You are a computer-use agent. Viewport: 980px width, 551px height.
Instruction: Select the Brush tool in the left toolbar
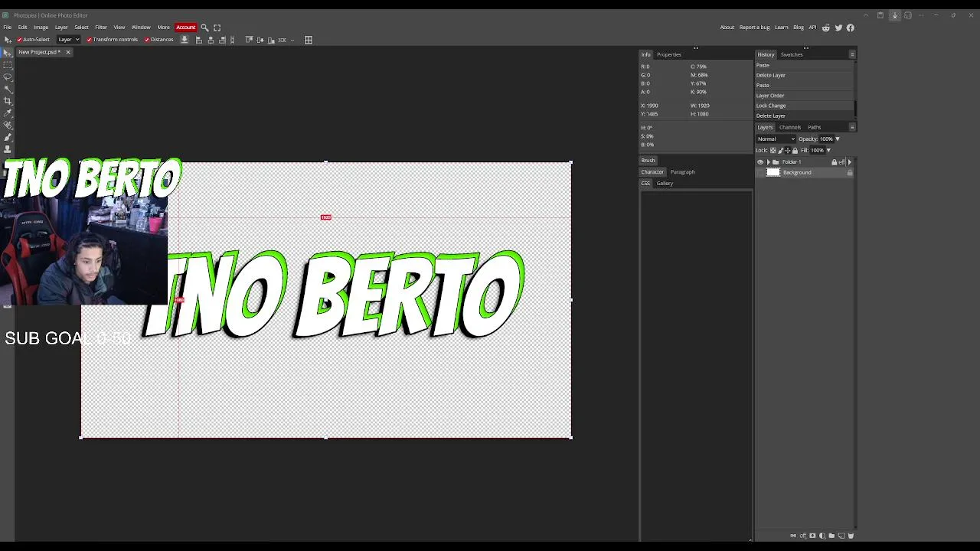[x=8, y=137]
